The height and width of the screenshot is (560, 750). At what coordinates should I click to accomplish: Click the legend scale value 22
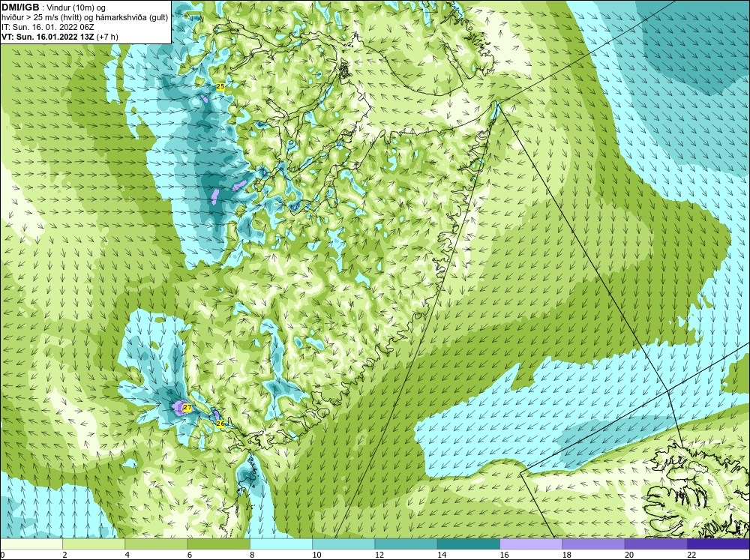click(691, 555)
